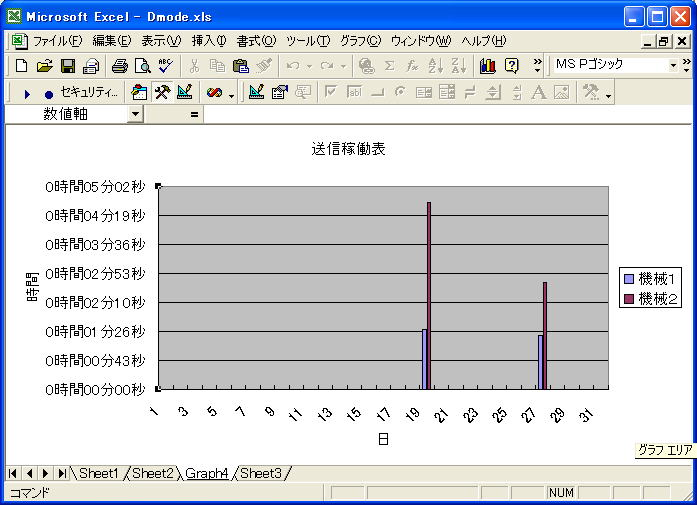Open the fx function wizard
Image resolution: width=697 pixels, height=505 pixels.
tap(412, 66)
